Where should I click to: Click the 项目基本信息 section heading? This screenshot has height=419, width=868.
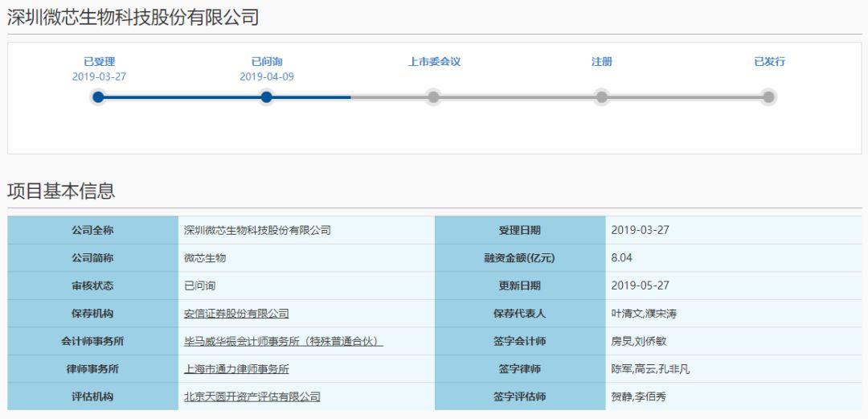click(61, 191)
